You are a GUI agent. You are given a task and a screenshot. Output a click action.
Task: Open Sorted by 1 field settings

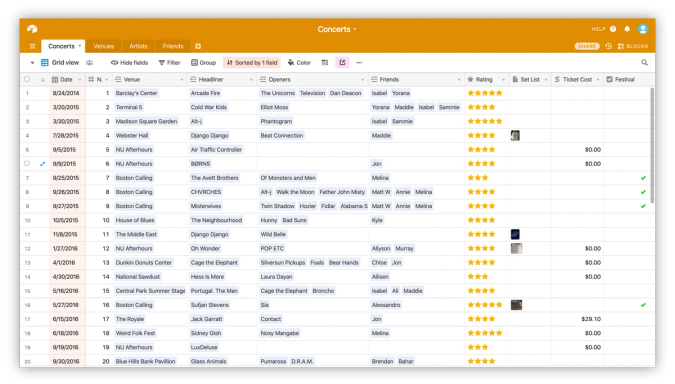click(x=252, y=62)
